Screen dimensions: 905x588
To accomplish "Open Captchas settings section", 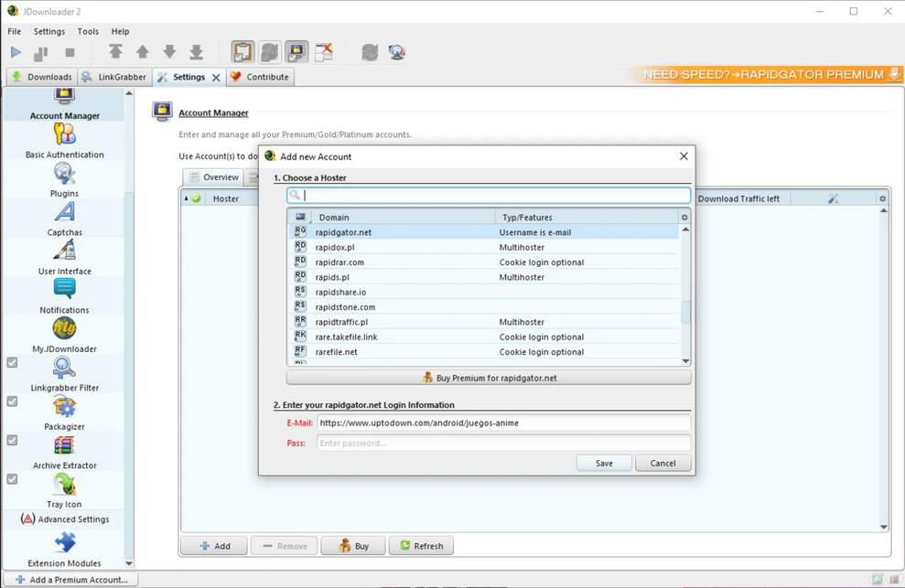I will 64,219.
